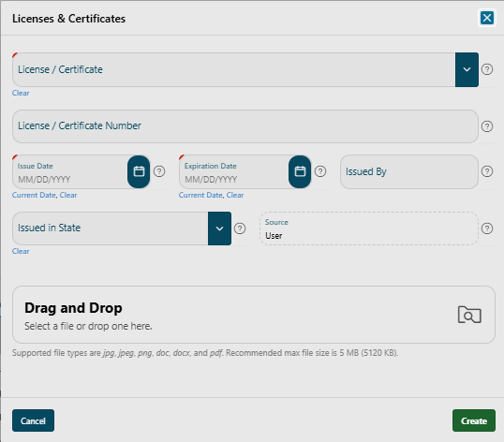Viewport: 504px width, 442px height.
Task: Open the License / Certificate dropdown arrow
Action: pos(467,69)
